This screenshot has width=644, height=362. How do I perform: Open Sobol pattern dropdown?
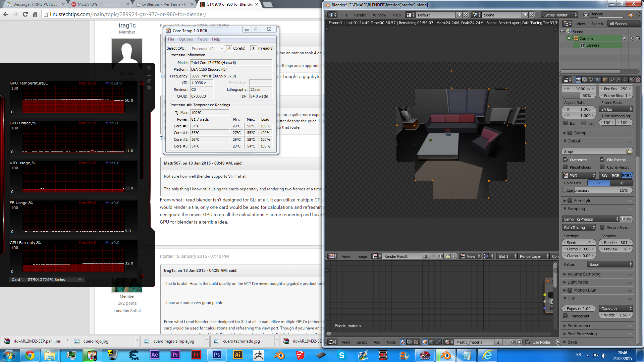[x=610, y=264]
